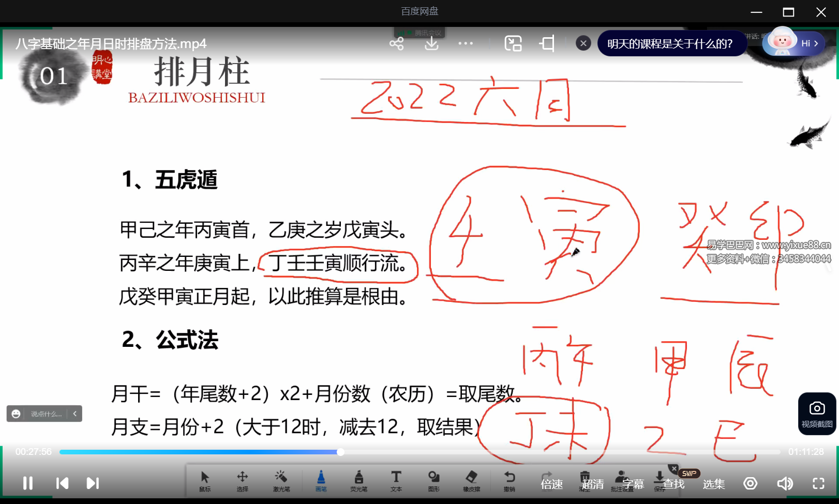839x504 pixels.
Task: Click the crop screenshot icon in top bar
Action: point(547,43)
